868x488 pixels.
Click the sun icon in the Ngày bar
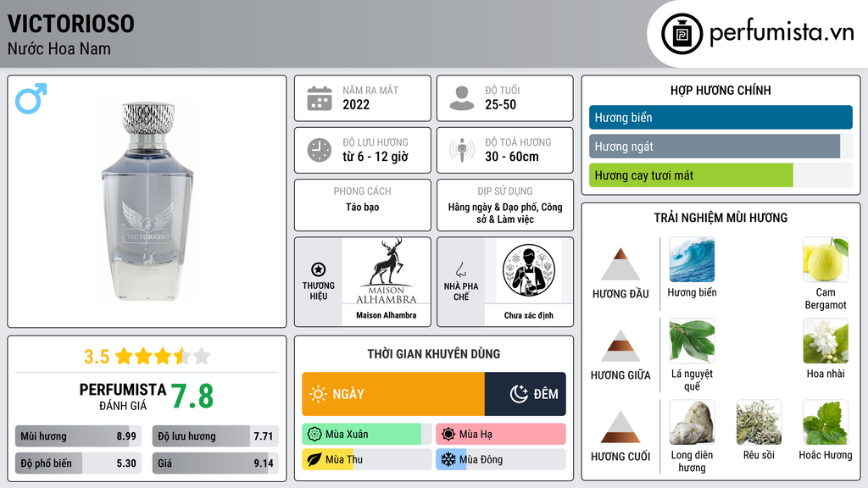[x=318, y=394]
